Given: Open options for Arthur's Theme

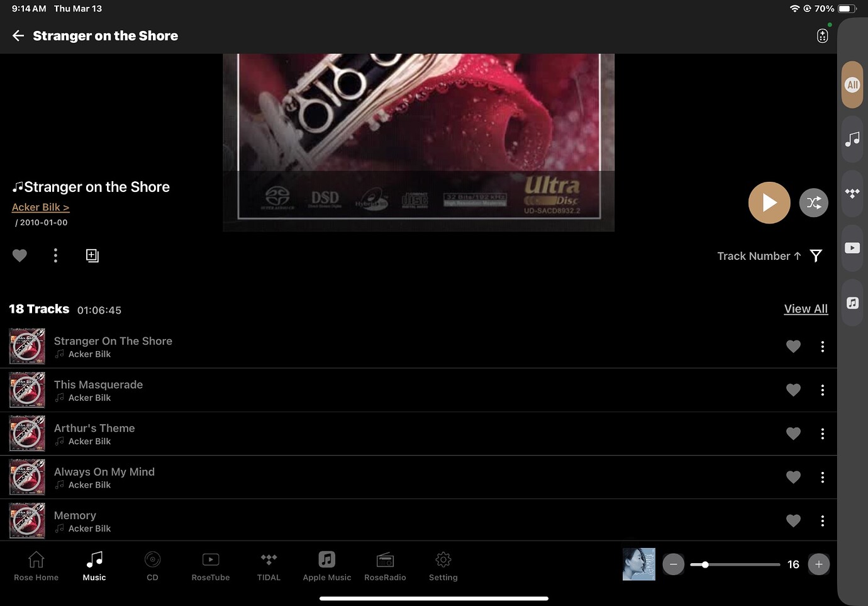Looking at the screenshot, I should coord(822,434).
